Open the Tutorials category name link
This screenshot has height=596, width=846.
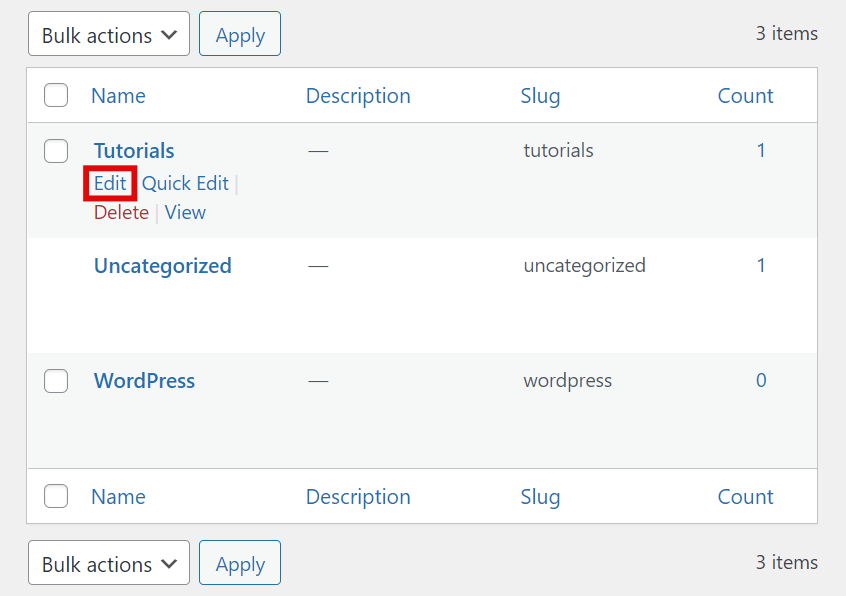134,151
